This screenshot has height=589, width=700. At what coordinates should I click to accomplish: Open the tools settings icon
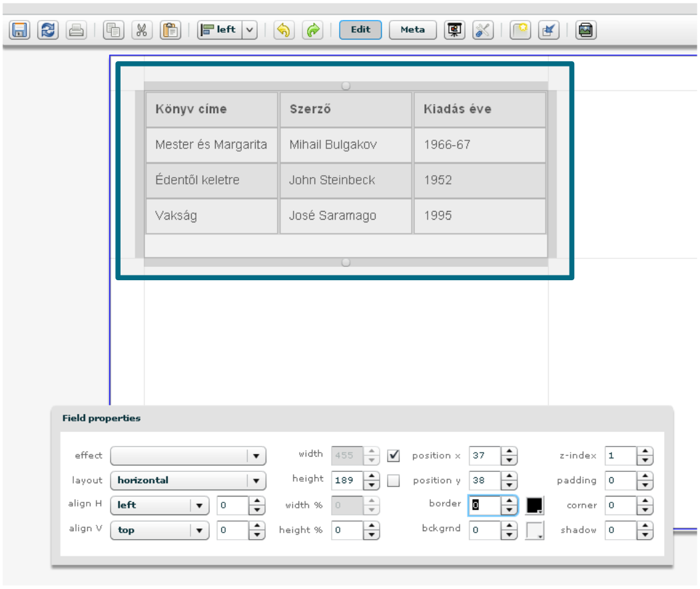(483, 30)
